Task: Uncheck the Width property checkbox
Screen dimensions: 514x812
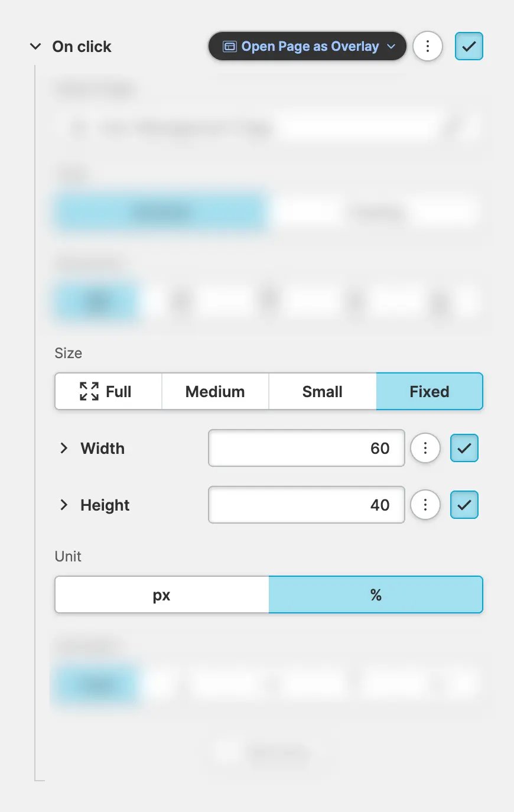Action: (x=464, y=448)
